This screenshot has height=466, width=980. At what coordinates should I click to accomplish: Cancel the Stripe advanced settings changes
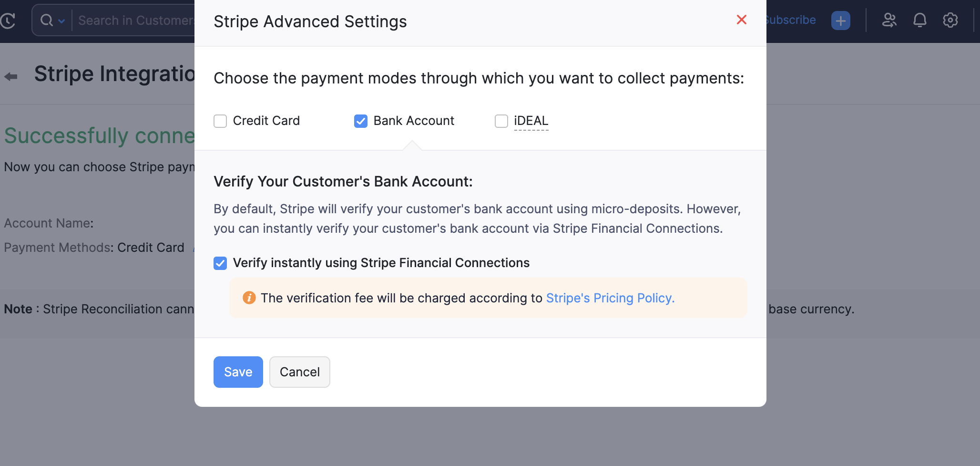point(299,372)
